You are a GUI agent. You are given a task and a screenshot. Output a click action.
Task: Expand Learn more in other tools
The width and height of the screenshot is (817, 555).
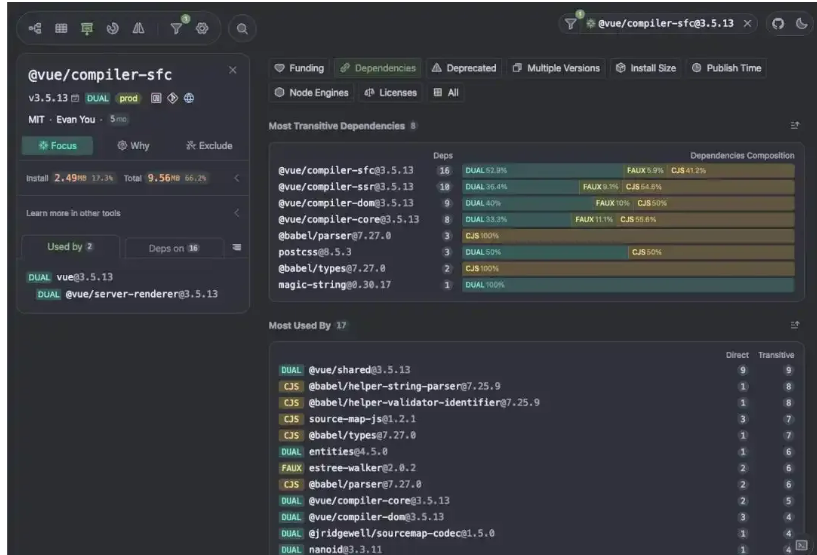237,213
